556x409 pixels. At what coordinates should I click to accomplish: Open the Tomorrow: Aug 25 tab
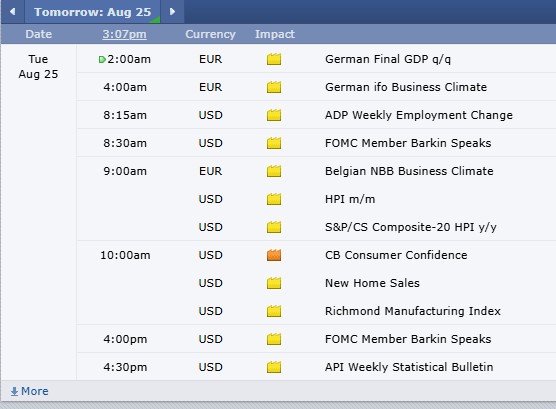(x=93, y=12)
